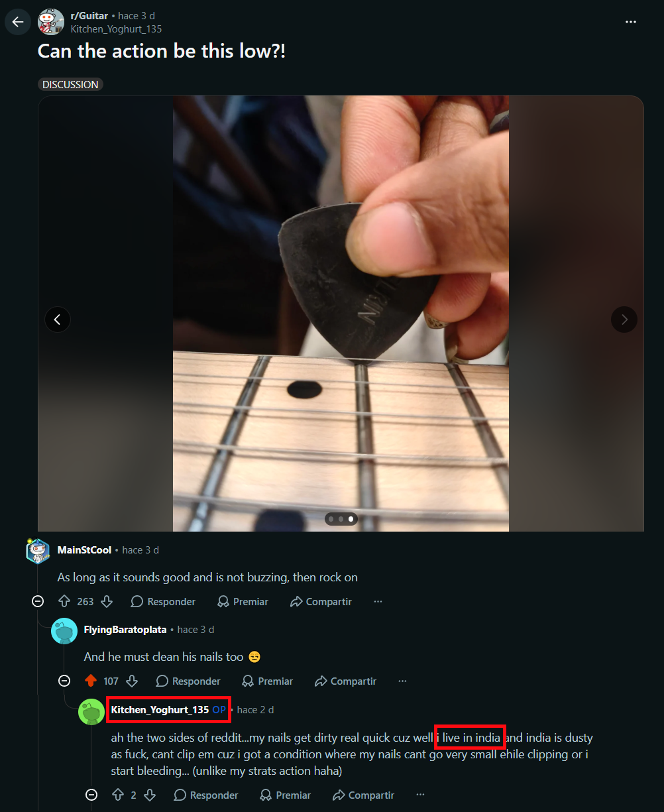Advance to the next carousel image
Viewport: 664px width, 812px height.
coord(624,319)
